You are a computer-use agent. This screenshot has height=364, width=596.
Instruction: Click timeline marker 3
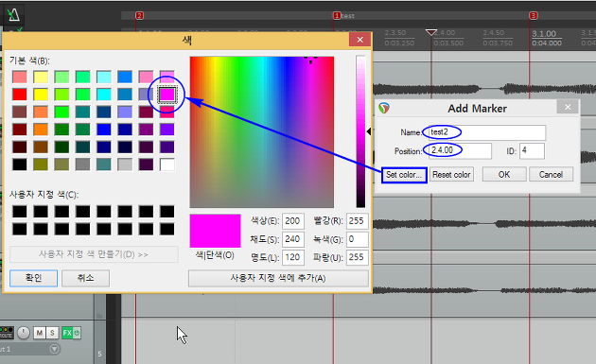[x=534, y=15]
